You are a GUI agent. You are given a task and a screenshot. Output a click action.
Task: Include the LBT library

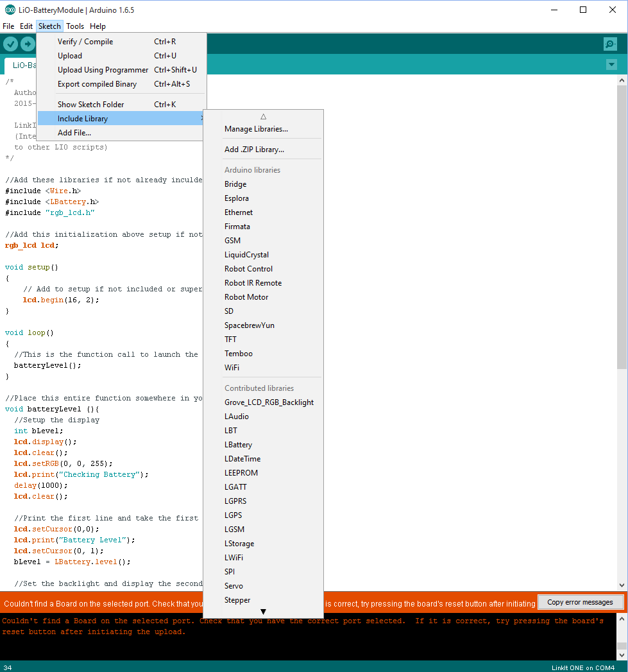[x=263, y=431]
